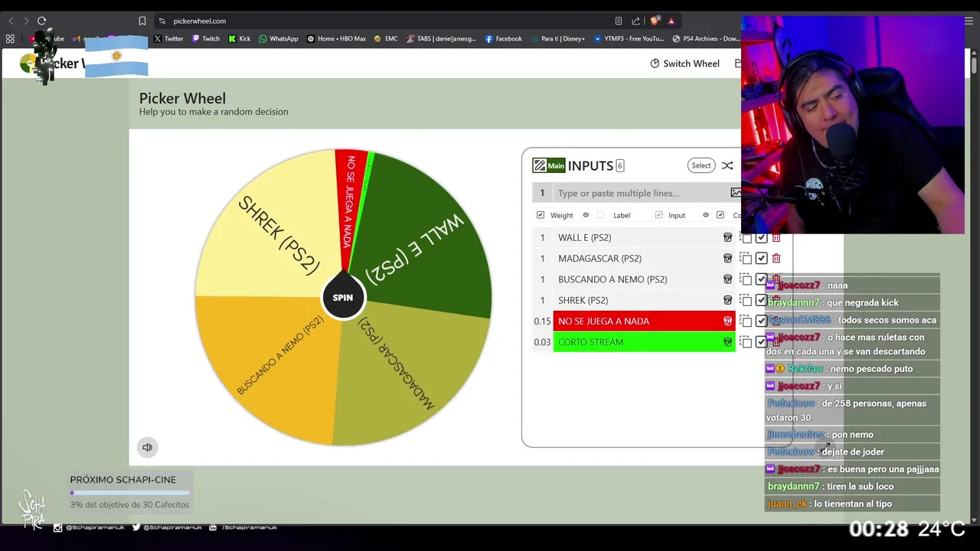Click the CORTO STREAM input text
Screen dimensions: 980x551
click(590, 342)
